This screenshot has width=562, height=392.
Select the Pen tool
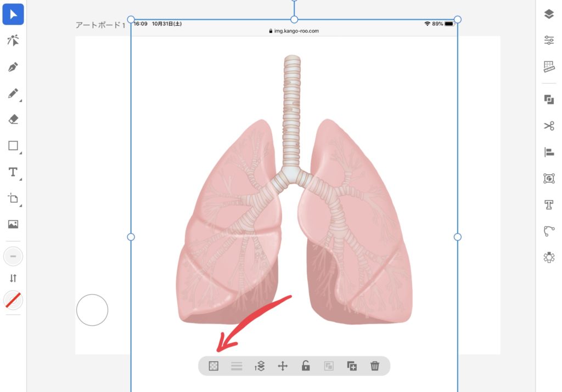tap(13, 67)
